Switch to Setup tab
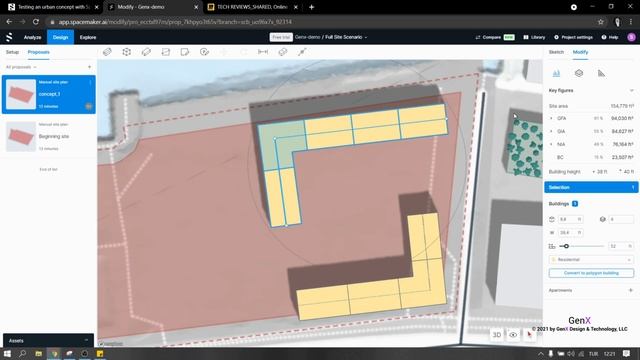The width and height of the screenshot is (640, 360). tap(12, 52)
